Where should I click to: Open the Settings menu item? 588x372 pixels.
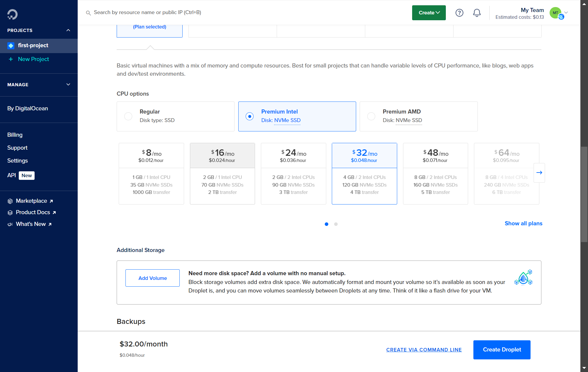point(18,160)
